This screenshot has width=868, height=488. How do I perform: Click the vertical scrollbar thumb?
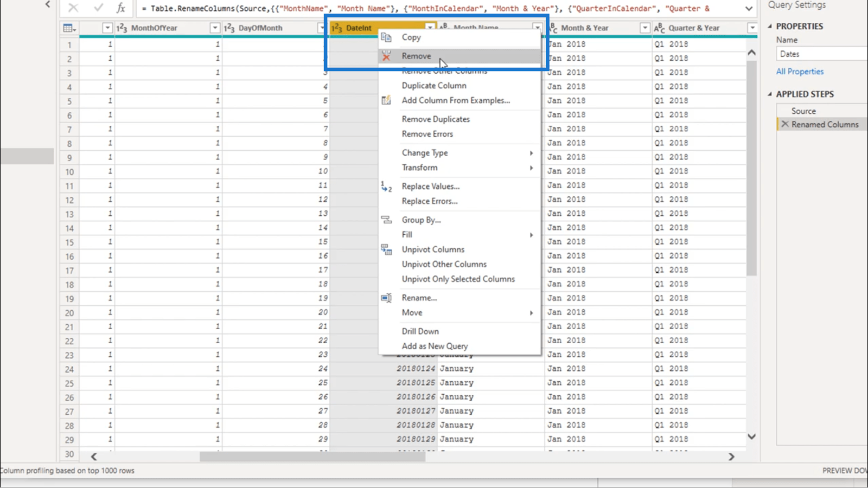click(751, 168)
